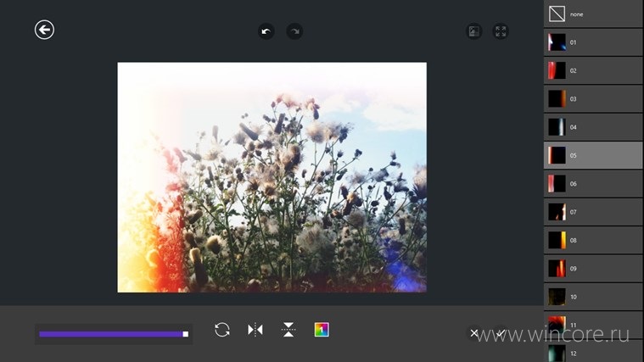This screenshot has height=362, width=644.
Task: Rotate the light leak overlay
Action: pyautogui.click(x=221, y=330)
